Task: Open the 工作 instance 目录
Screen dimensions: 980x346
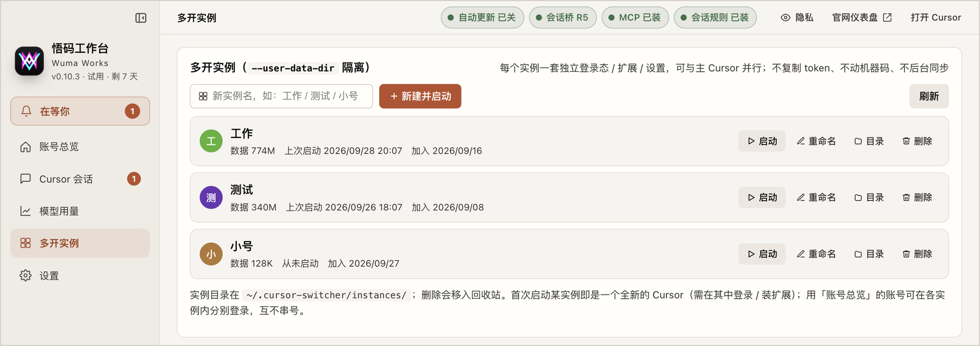Action: pyautogui.click(x=869, y=141)
